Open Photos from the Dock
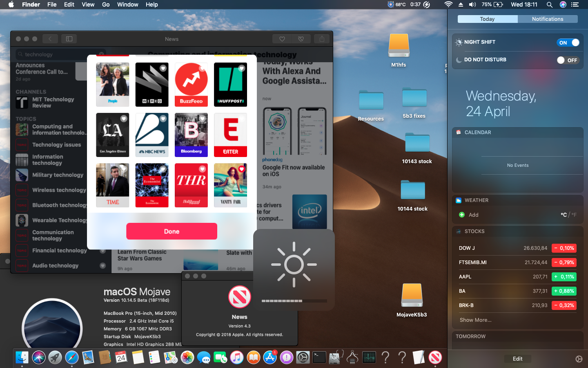Screen dimensions: 588x368 [x=187, y=357]
